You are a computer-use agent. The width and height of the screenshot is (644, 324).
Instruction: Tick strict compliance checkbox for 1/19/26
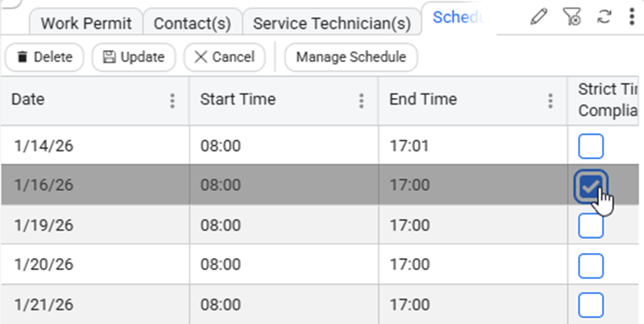point(591,226)
